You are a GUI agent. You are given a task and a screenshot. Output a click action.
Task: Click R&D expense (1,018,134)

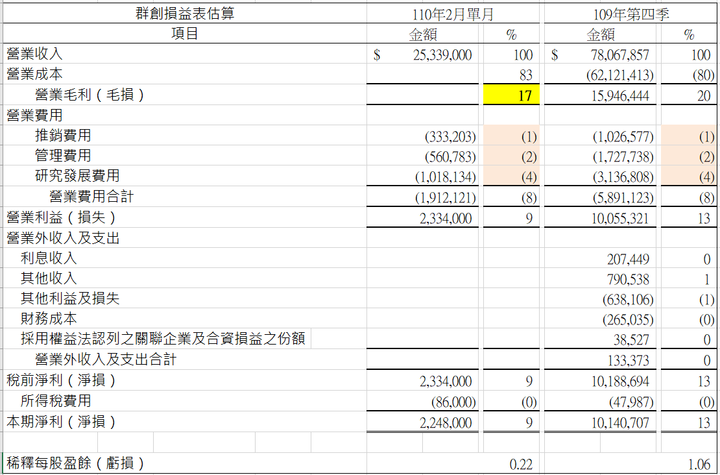[445, 177]
